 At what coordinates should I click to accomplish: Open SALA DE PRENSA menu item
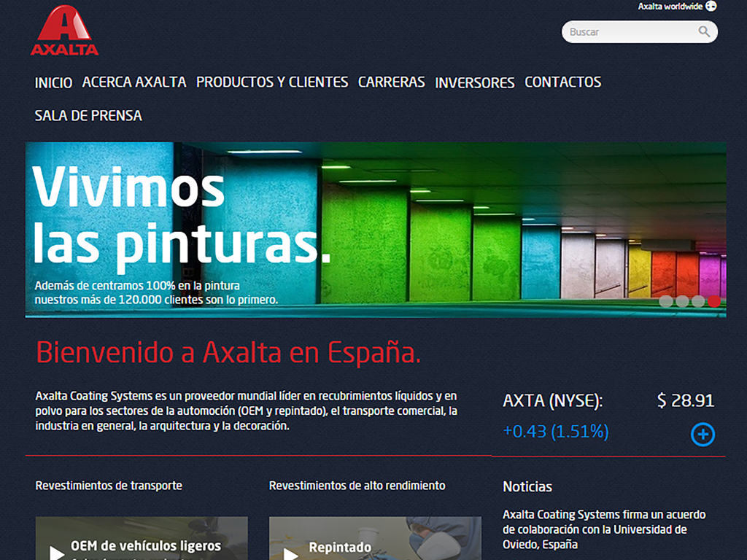[88, 116]
